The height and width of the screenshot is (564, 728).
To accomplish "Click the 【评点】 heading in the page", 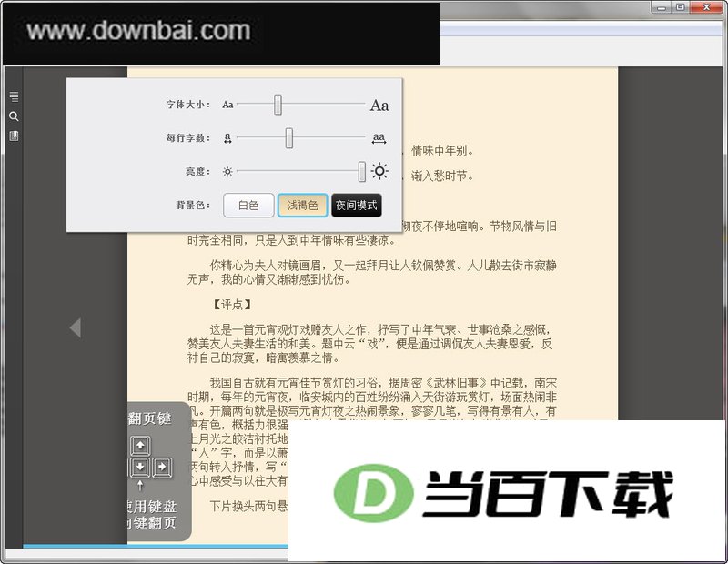I will coord(232,305).
